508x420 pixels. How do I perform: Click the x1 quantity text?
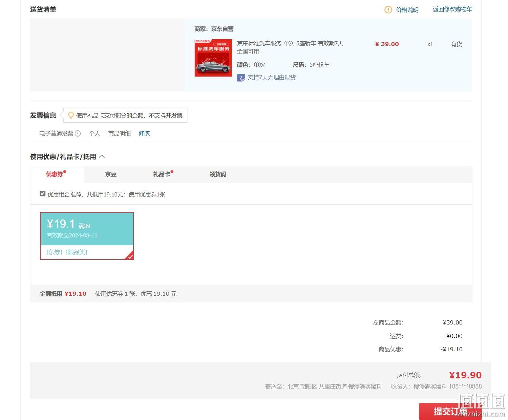[430, 44]
